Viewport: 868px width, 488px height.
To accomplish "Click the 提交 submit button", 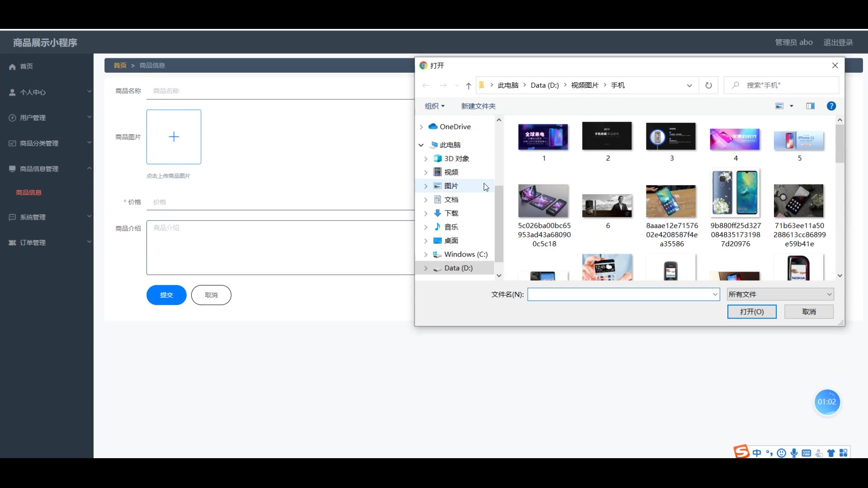I will tap(166, 295).
